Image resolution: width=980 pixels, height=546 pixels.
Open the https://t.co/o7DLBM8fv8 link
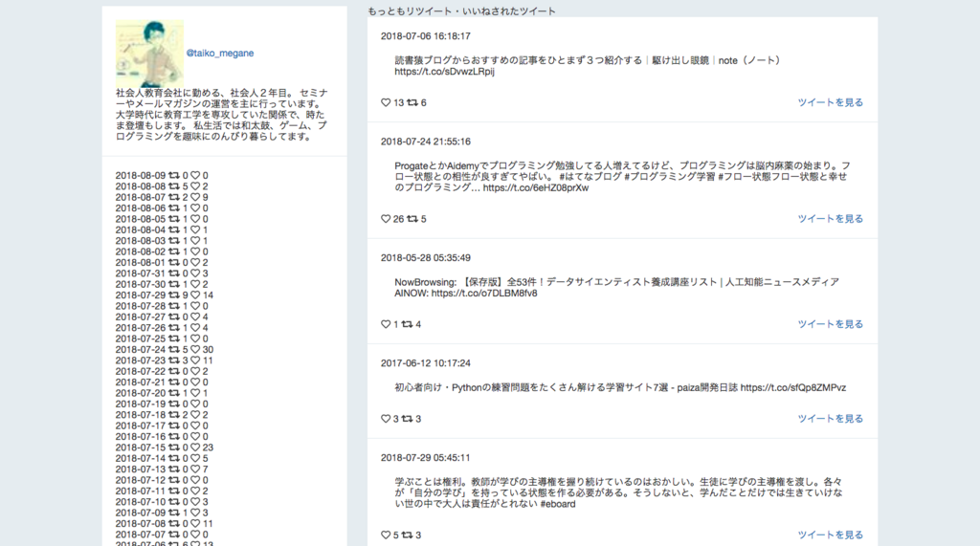484,294
